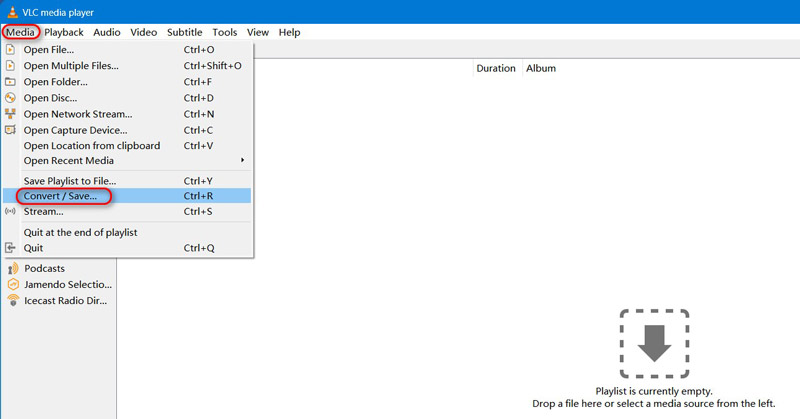The image size is (800, 419).
Task: Open the Playback menu
Action: tap(64, 32)
